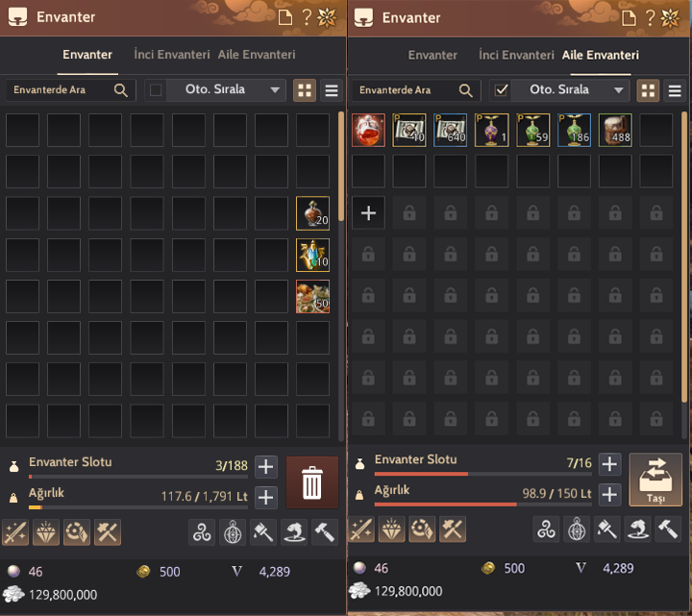Expand Oto. Sırala dropdown in right panel
The width and height of the screenshot is (692, 616).
[619, 90]
